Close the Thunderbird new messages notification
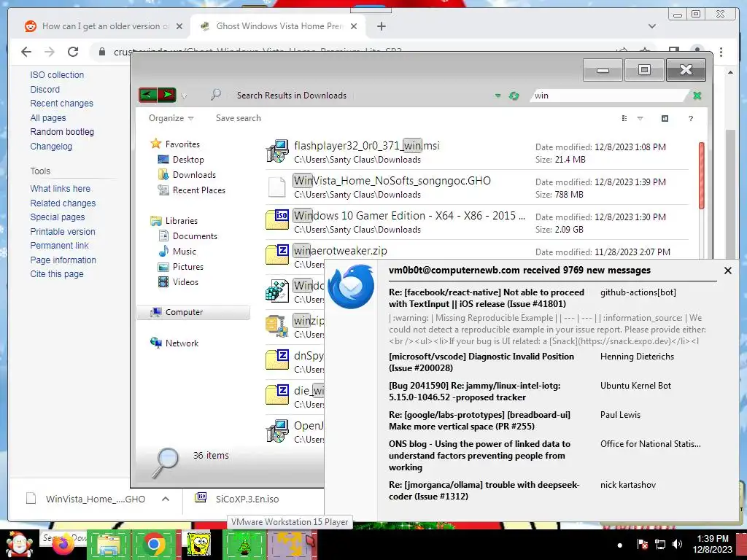 [x=727, y=271]
